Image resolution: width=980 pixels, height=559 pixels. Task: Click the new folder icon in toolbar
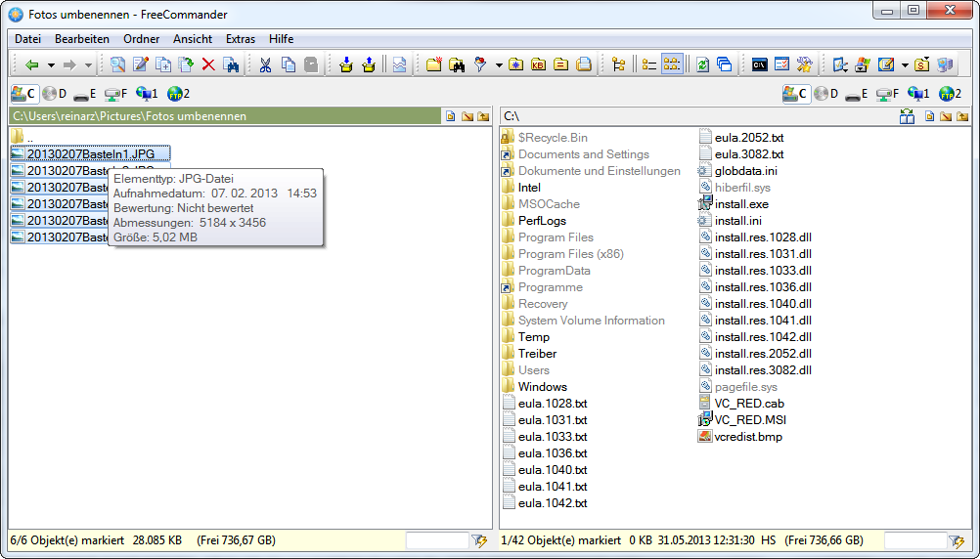[433, 65]
